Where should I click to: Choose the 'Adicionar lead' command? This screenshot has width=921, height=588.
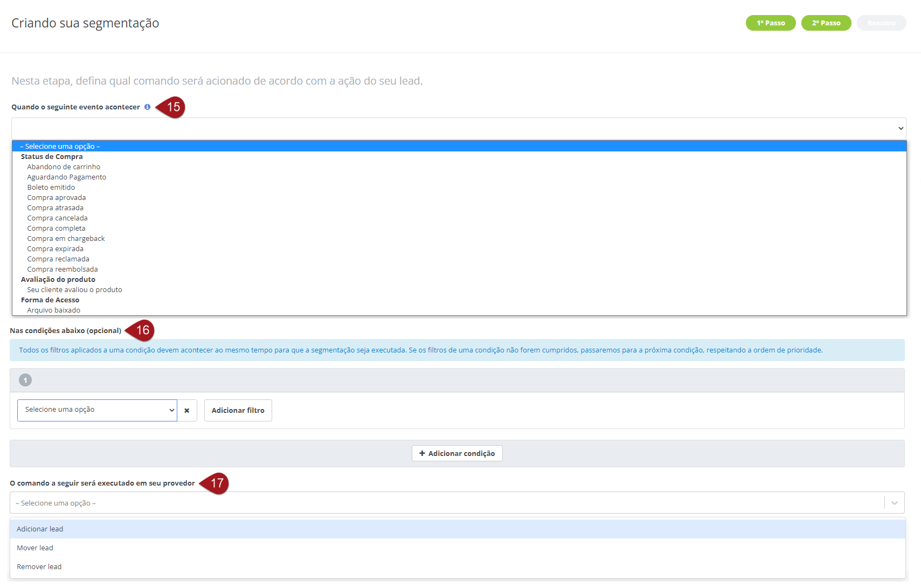pos(40,529)
